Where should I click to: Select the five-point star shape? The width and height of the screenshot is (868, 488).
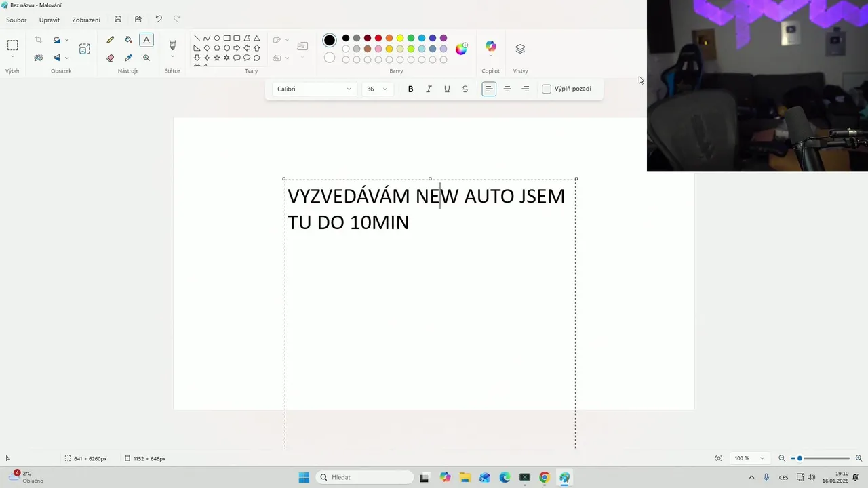coord(217,58)
